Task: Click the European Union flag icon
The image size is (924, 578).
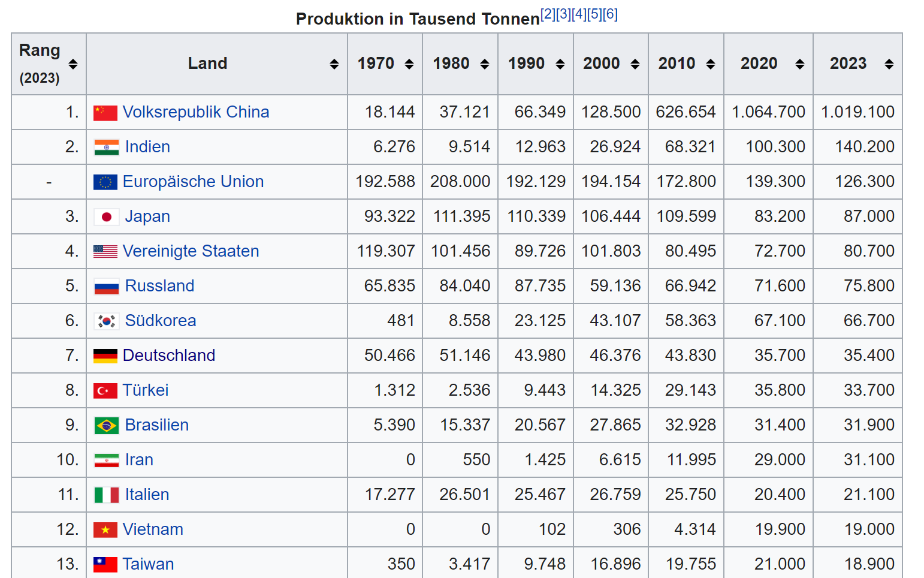Action: point(105,182)
